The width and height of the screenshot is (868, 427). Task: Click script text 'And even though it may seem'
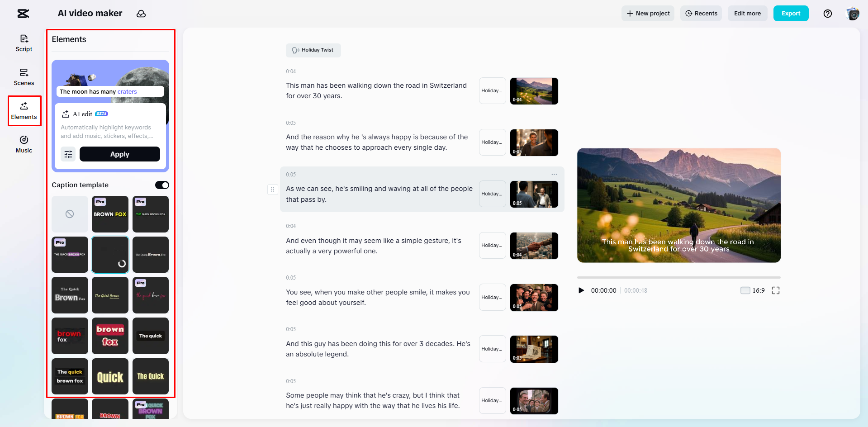(374, 246)
